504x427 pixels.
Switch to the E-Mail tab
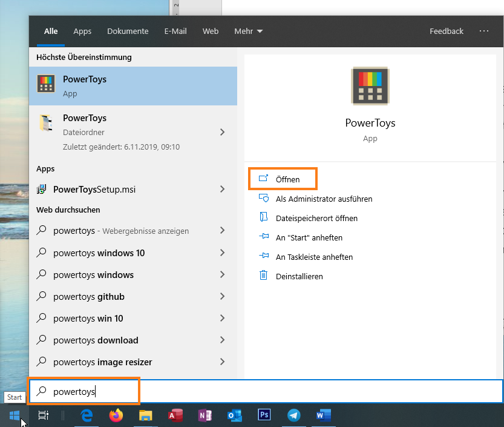[x=175, y=31]
